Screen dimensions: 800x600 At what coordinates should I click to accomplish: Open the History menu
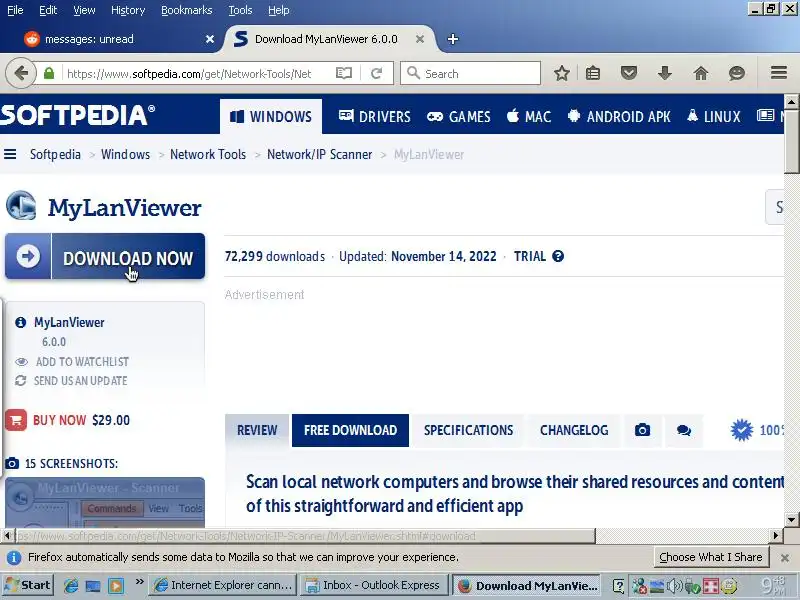click(x=128, y=10)
